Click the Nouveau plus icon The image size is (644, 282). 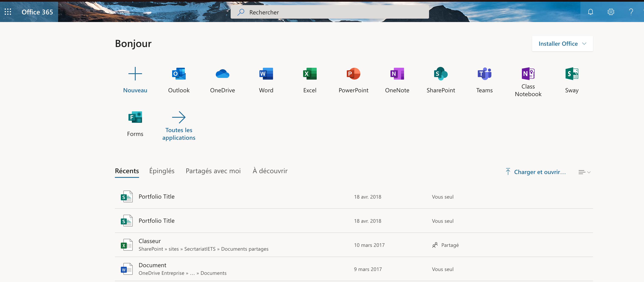pos(135,74)
